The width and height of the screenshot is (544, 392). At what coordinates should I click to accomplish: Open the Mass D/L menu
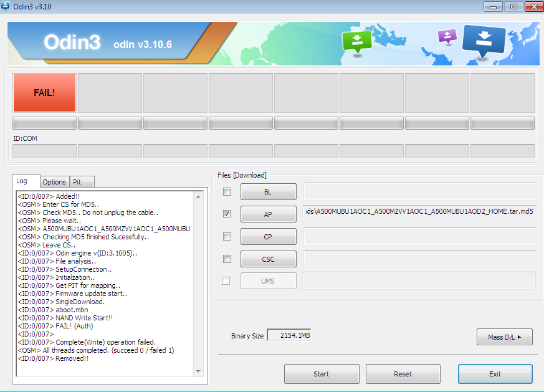click(505, 337)
